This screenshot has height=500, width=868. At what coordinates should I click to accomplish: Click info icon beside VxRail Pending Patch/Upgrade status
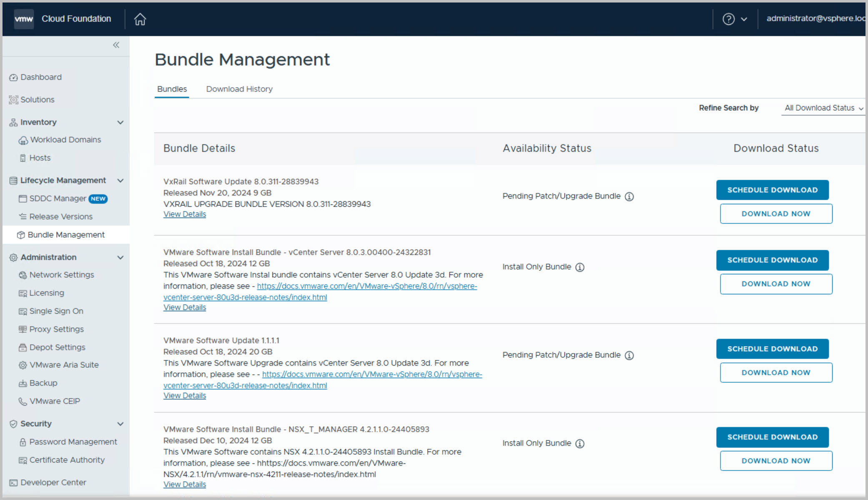[629, 196]
